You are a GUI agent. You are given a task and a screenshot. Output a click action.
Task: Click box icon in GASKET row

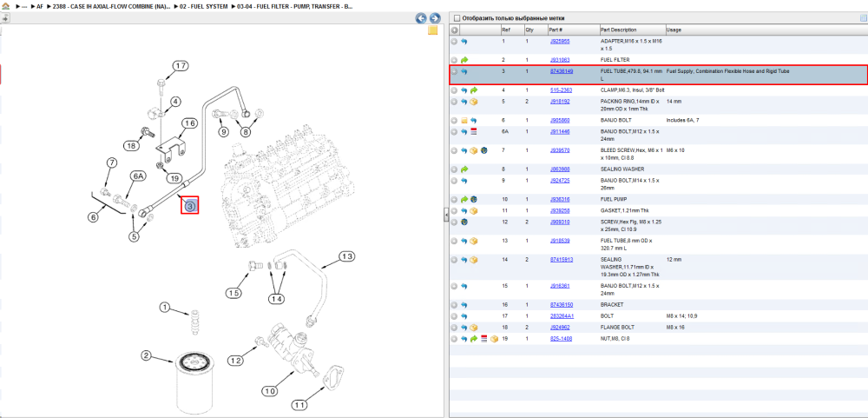pyautogui.click(x=474, y=211)
